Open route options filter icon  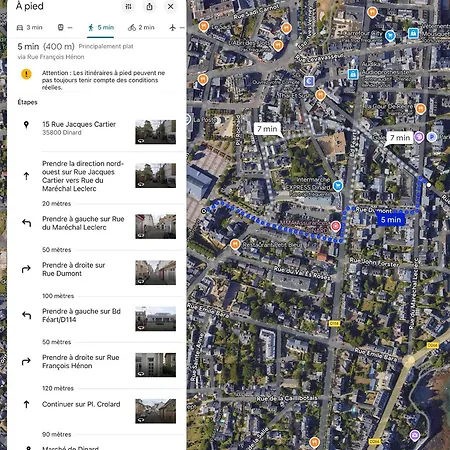pos(128,6)
